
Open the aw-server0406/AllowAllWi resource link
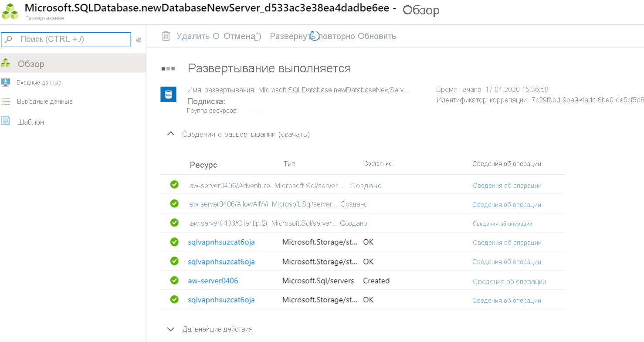coord(229,204)
